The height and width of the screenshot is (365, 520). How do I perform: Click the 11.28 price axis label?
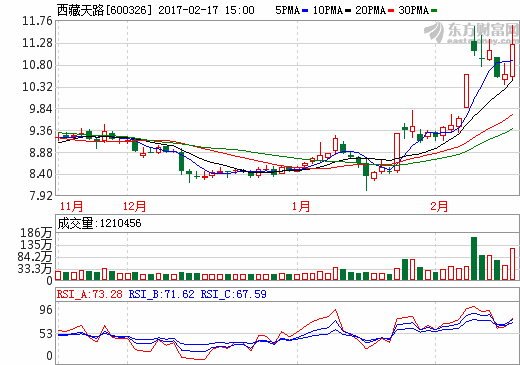pyautogui.click(x=37, y=43)
